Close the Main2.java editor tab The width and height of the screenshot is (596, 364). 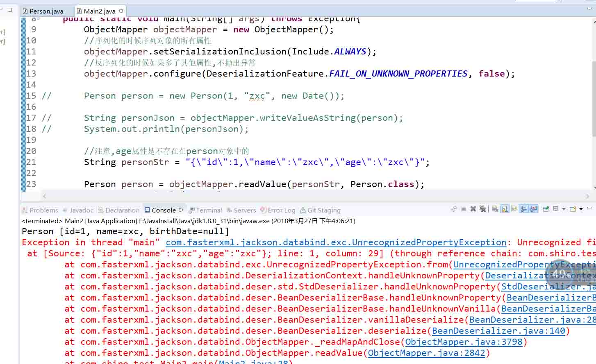(121, 11)
